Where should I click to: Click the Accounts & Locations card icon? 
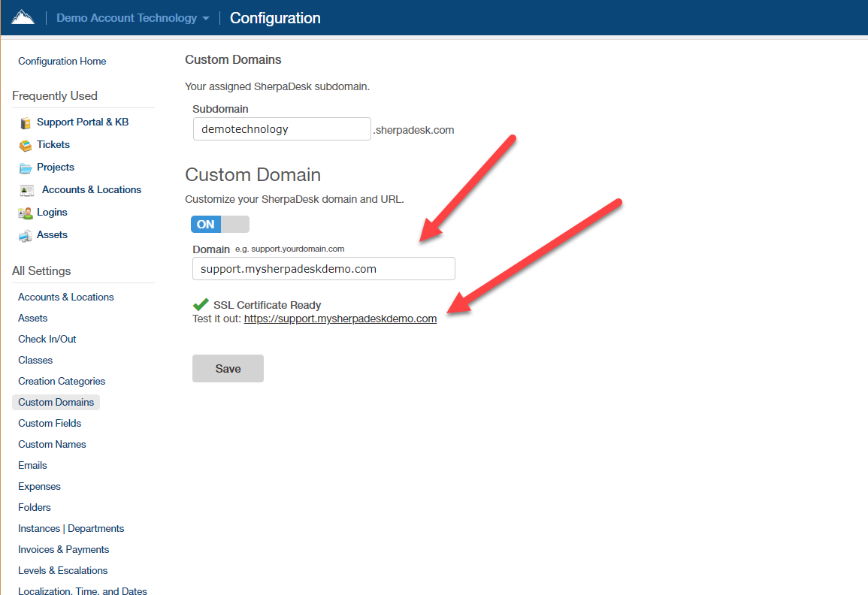pos(25,189)
